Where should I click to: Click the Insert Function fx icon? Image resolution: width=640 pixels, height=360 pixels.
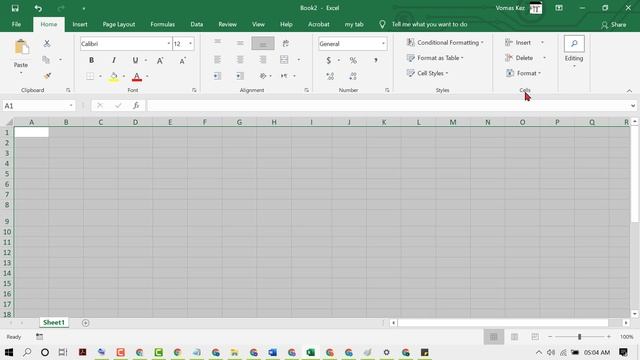click(x=136, y=106)
